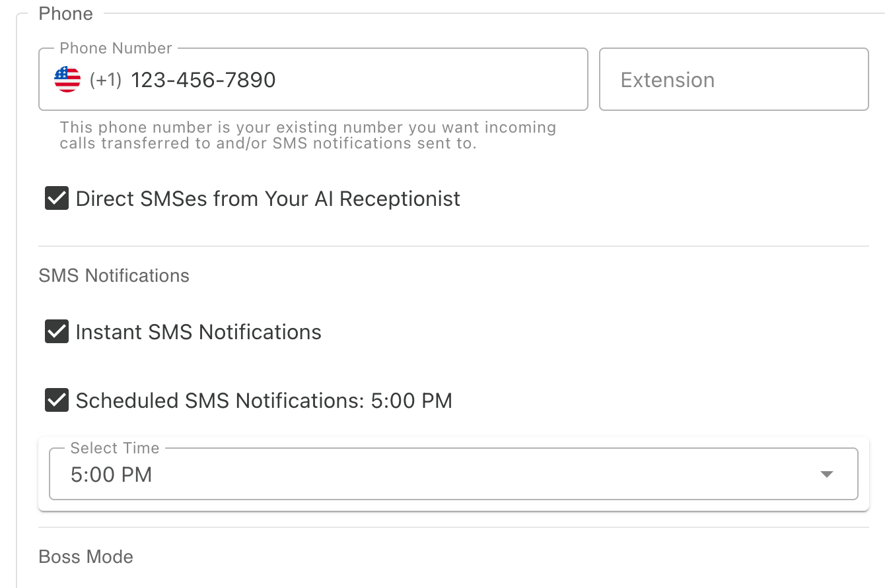Image resolution: width=885 pixels, height=588 pixels.
Task: Change the scheduled notification time via Select Time
Action: coord(453,473)
